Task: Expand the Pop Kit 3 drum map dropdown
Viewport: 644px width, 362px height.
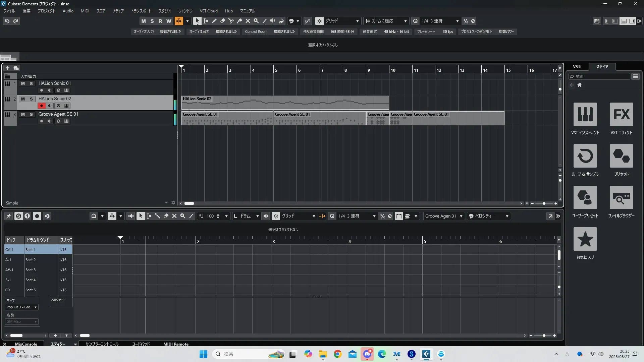Action: click(x=22, y=307)
